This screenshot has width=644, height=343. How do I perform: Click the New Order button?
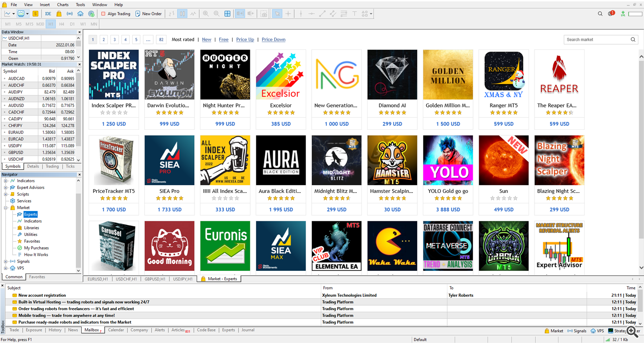pos(149,14)
